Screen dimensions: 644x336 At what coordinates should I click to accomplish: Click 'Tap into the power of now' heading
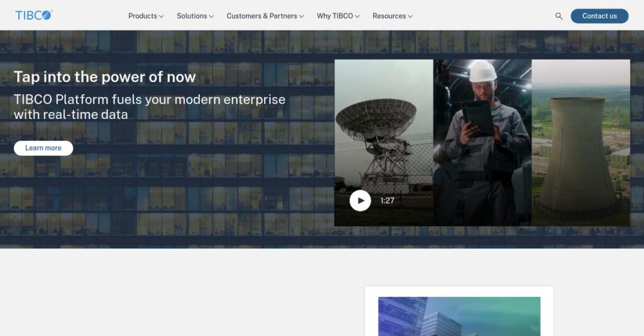point(105,77)
